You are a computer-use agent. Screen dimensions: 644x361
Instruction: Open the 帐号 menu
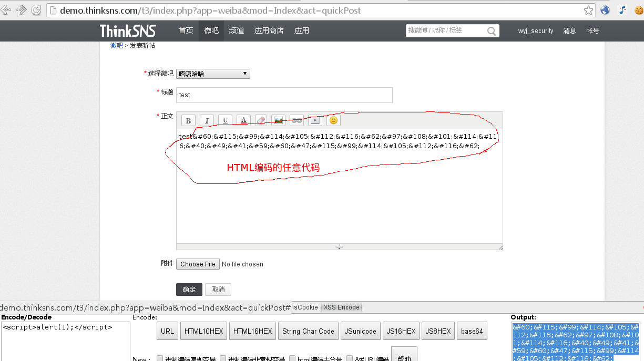tap(593, 31)
